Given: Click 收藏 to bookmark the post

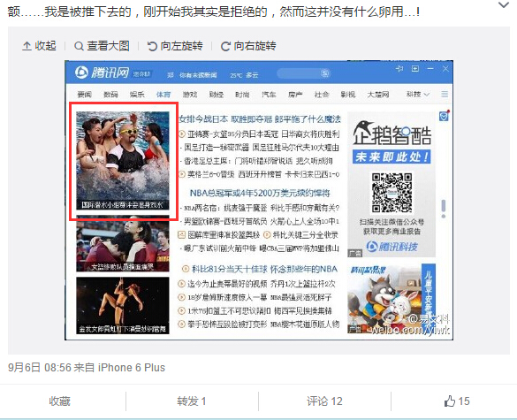Looking at the screenshot, I should [x=60, y=401].
